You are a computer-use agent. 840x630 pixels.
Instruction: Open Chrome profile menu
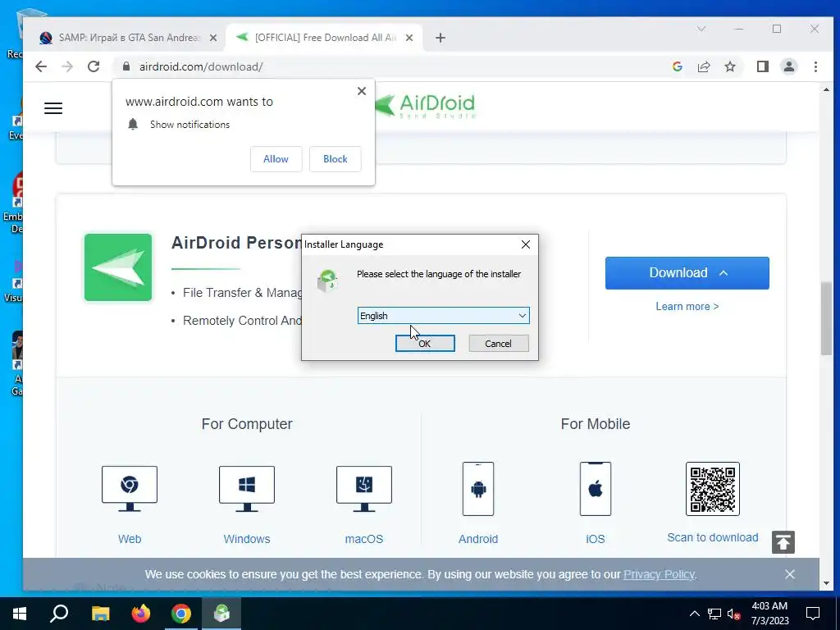789,66
